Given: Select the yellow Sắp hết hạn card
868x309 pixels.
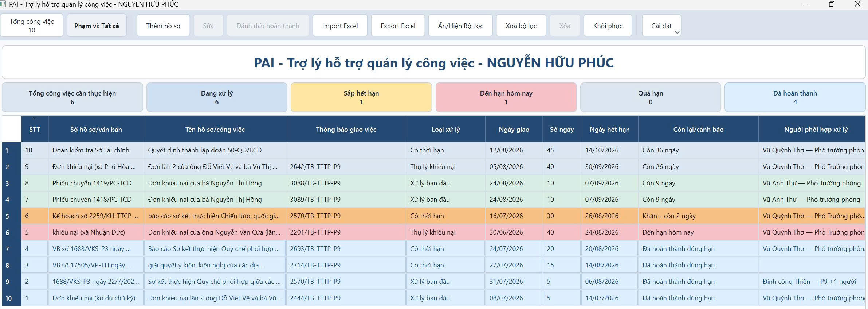Looking at the screenshot, I should pyautogui.click(x=361, y=97).
